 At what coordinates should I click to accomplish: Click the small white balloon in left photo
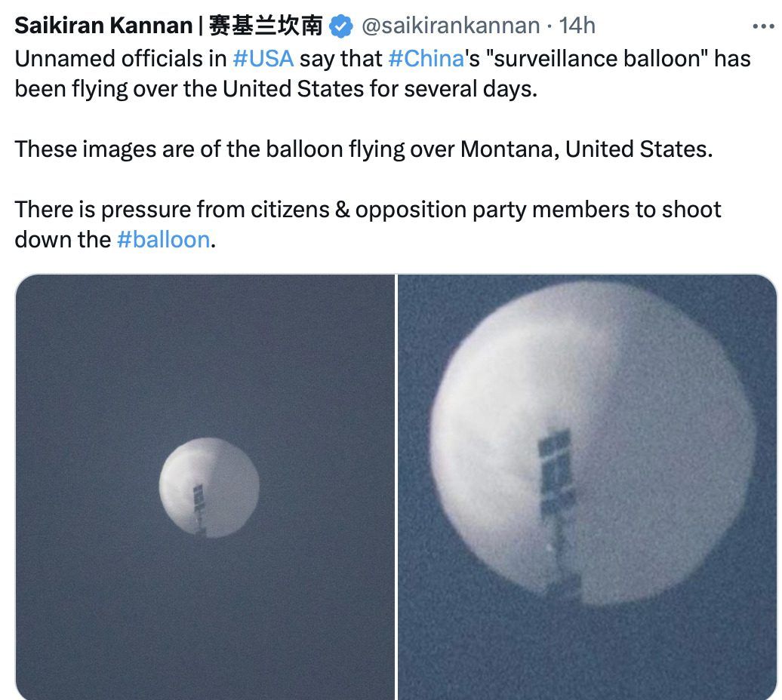click(209, 487)
